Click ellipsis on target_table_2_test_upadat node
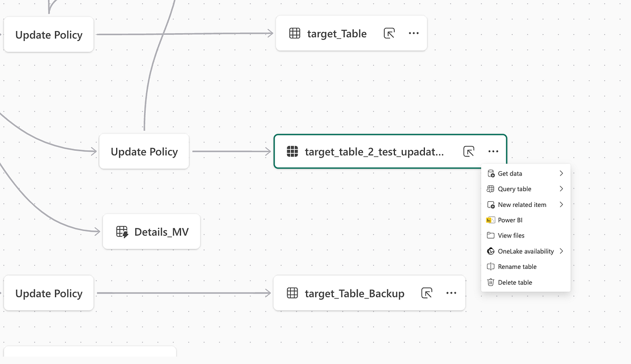The height and width of the screenshot is (364, 631). point(493,152)
